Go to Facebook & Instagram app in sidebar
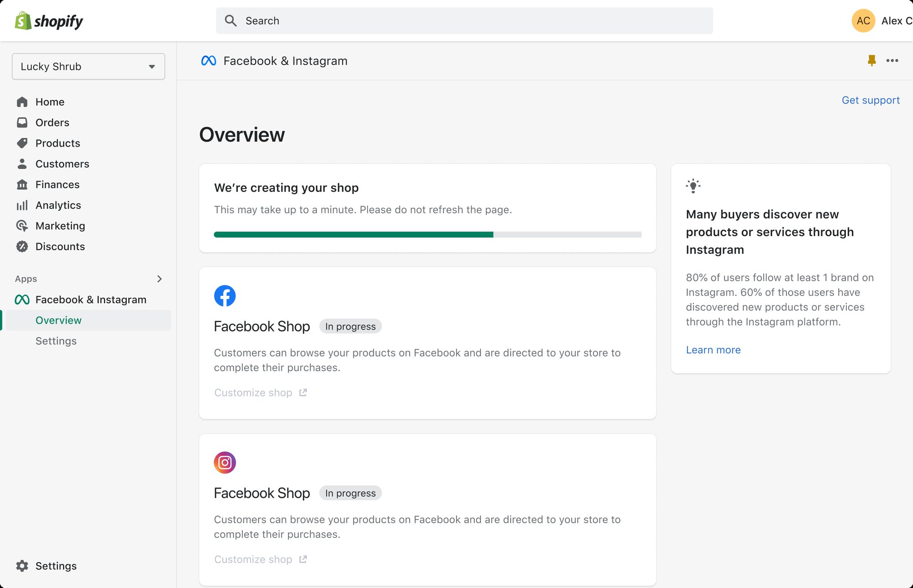Screen dimensions: 913x588 tap(91, 299)
